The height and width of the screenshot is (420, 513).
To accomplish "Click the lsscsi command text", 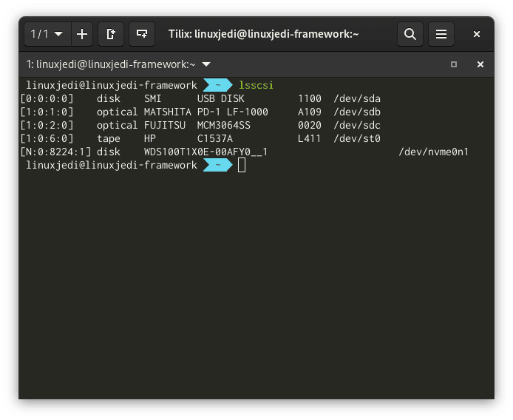I will [x=256, y=85].
